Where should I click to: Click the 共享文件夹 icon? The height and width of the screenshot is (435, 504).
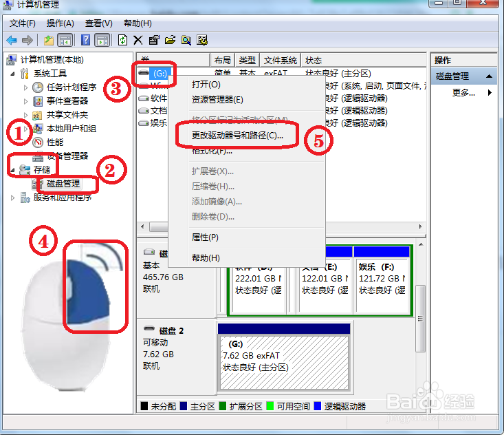point(38,115)
